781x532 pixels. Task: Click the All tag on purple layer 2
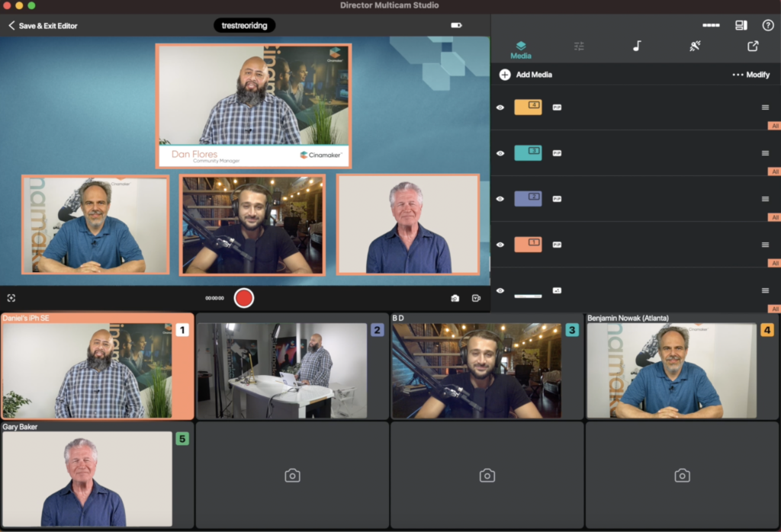click(x=775, y=217)
